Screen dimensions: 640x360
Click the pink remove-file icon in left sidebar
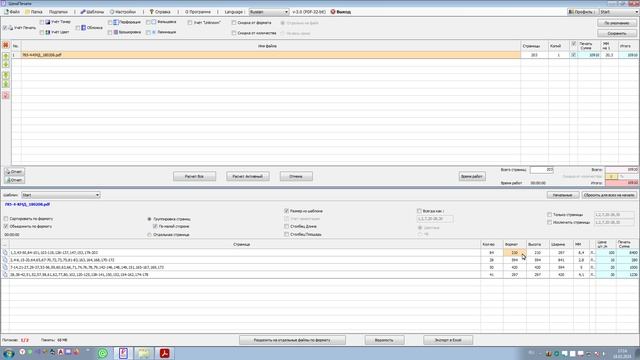(x=6, y=96)
